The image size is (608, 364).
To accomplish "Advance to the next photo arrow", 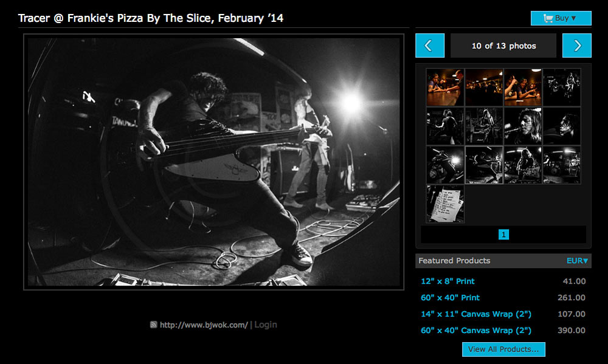I will [576, 46].
